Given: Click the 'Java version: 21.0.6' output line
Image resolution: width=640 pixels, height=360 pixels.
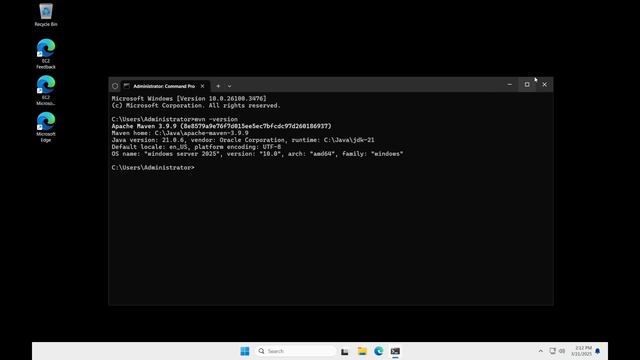Looking at the screenshot, I should 243,140.
